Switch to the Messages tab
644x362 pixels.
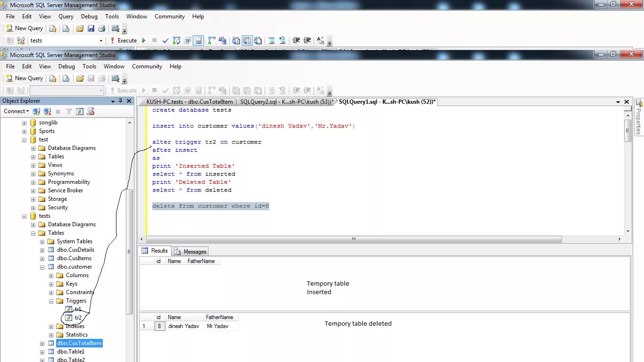coord(190,251)
